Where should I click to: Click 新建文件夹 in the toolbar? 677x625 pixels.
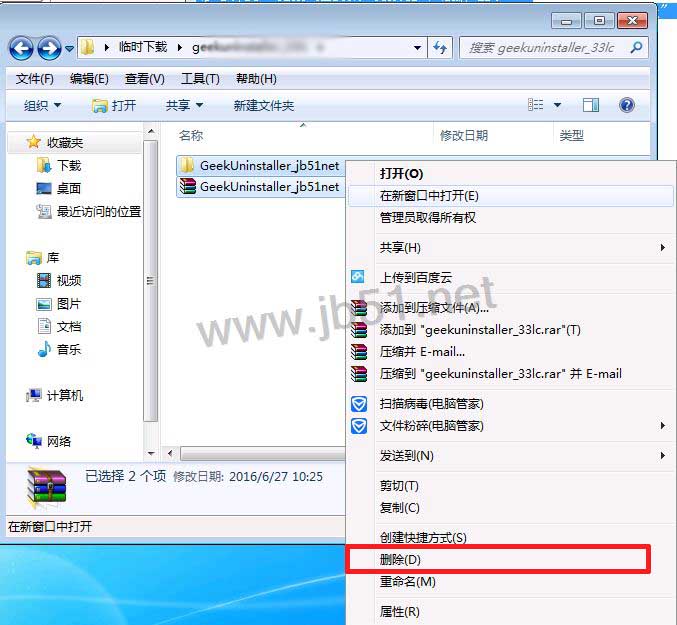(264, 105)
